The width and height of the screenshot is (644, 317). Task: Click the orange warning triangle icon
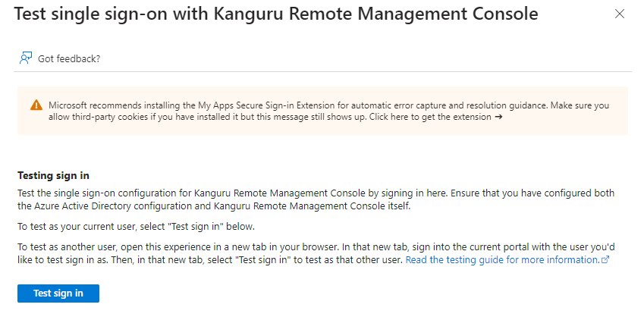click(x=36, y=105)
